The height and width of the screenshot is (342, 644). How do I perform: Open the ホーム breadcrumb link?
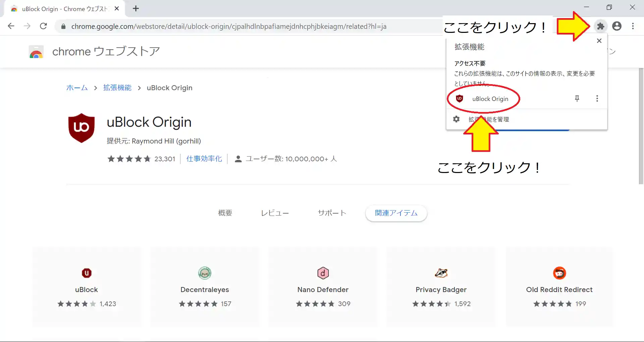[77, 88]
